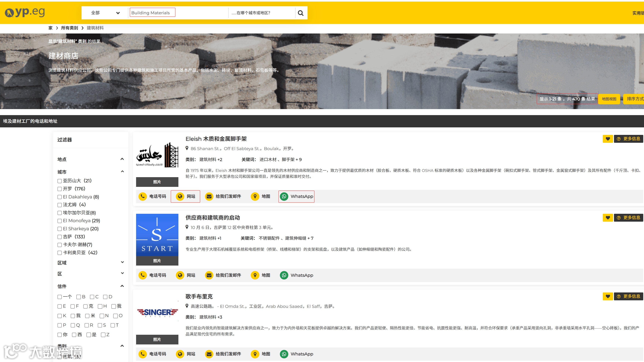Viewport: 644px width, 362px height.
Task: Open map pin for Singer Brick listing
Action: pos(255,354)
